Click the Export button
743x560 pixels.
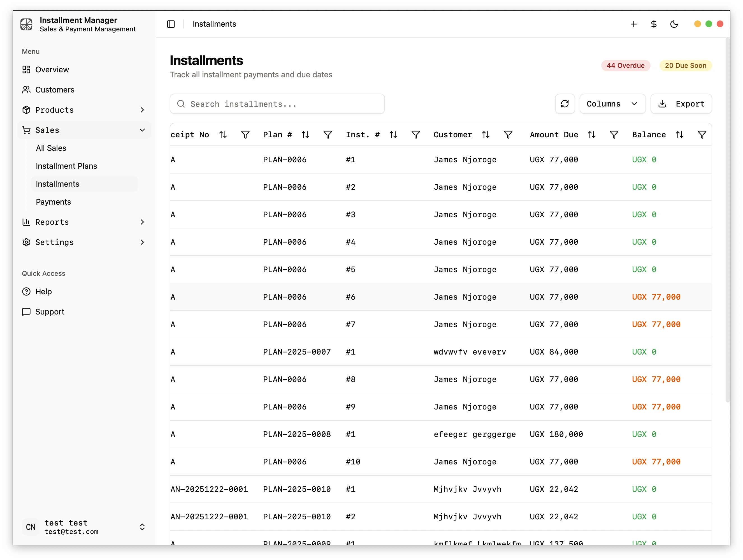[681, 104]
